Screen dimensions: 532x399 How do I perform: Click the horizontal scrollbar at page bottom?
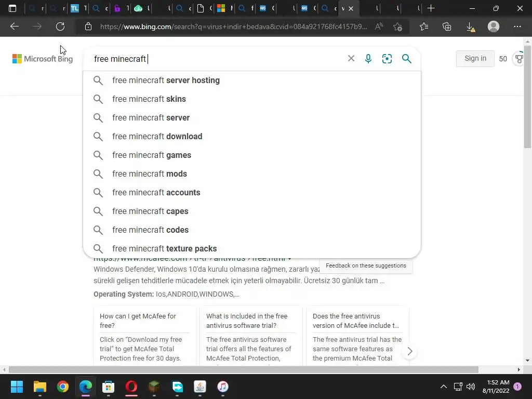[x=243, y=369]
